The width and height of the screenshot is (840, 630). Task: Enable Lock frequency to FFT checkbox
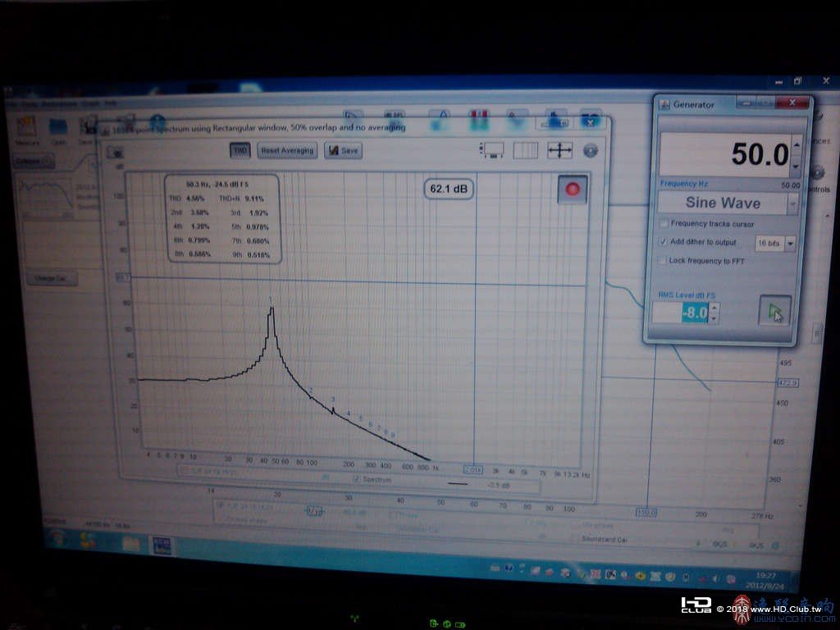pyautogui.click(x=662, y=260)
